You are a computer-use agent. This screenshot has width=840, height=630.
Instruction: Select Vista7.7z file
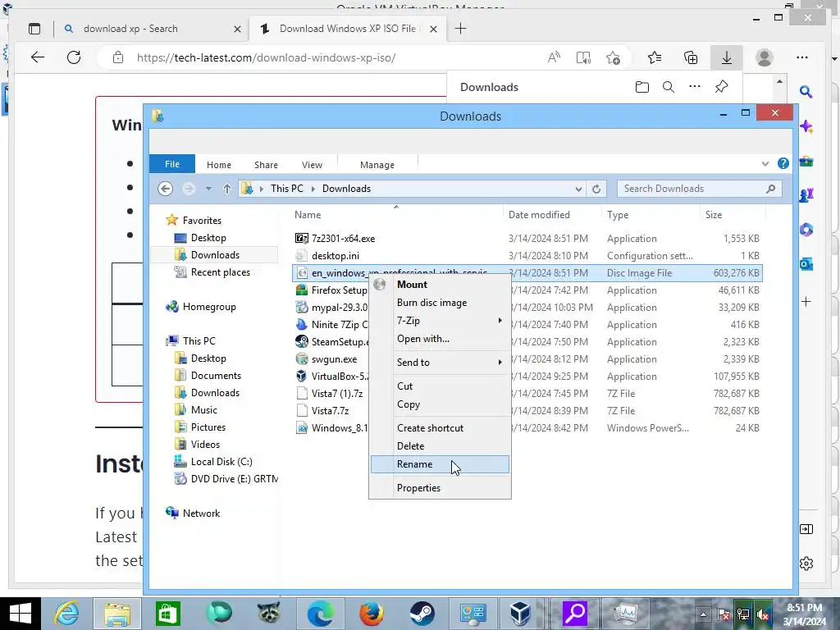(330, 411)
